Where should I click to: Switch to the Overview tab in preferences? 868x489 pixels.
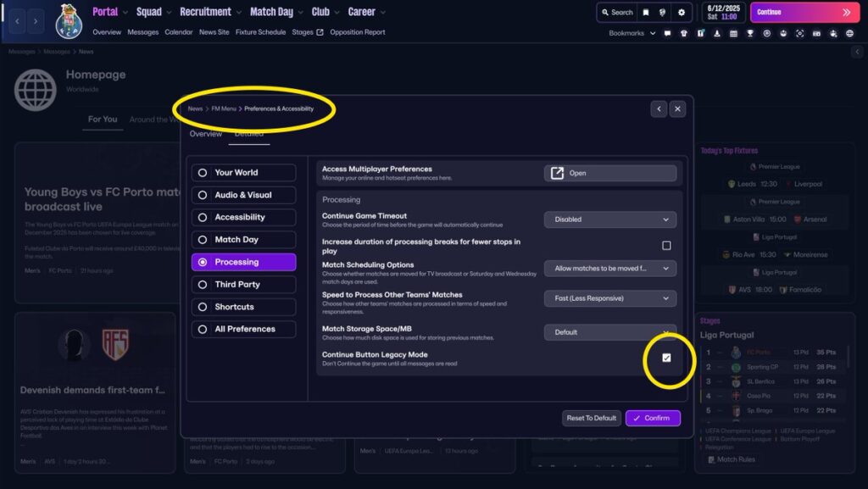(x=206, y=134)
